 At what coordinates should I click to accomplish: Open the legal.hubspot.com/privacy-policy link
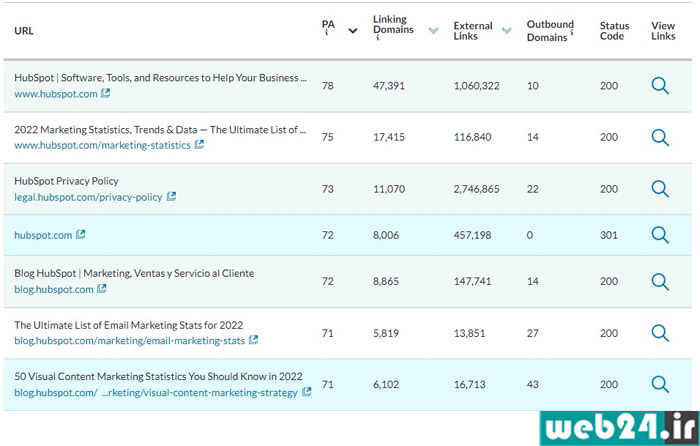(x=88, y=197)
